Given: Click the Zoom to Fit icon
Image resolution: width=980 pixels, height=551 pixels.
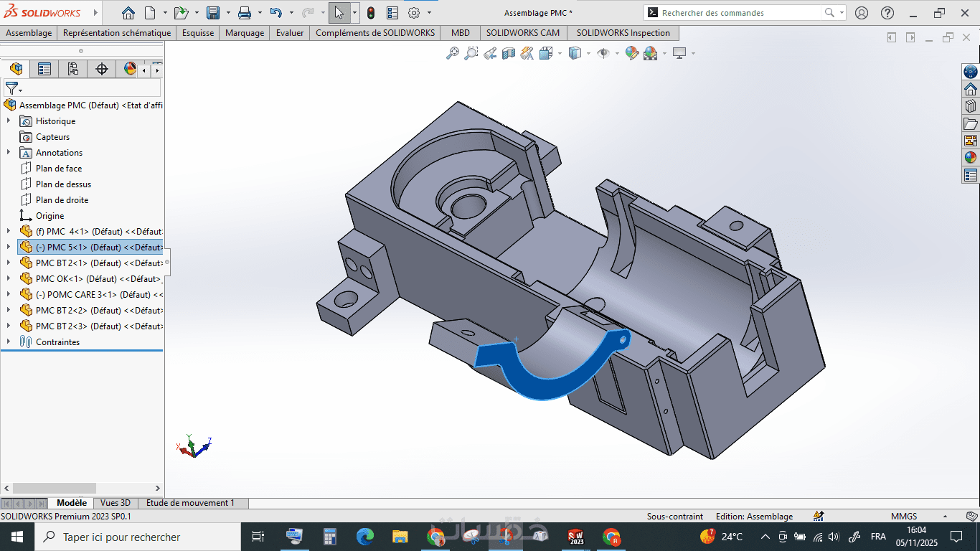Looking at the screenshot, I should pos(453,53).
